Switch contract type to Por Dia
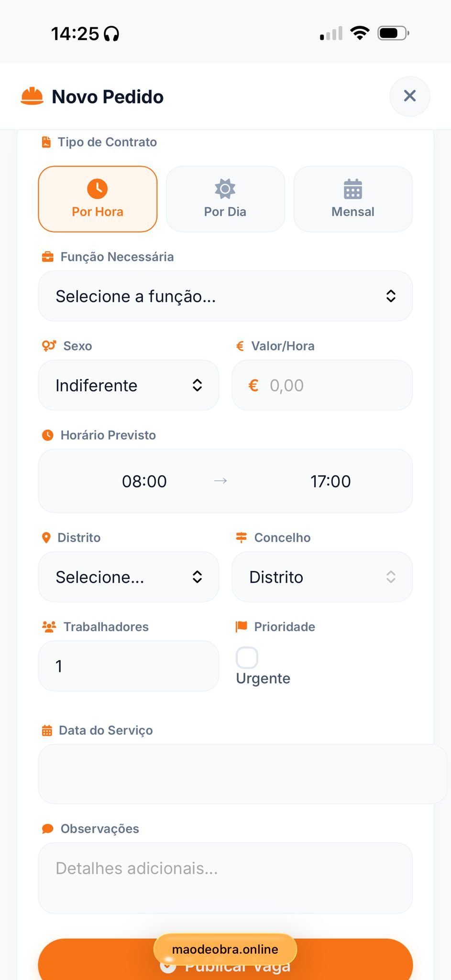Viewport: 451px width, 980px height. click(225, 199)
